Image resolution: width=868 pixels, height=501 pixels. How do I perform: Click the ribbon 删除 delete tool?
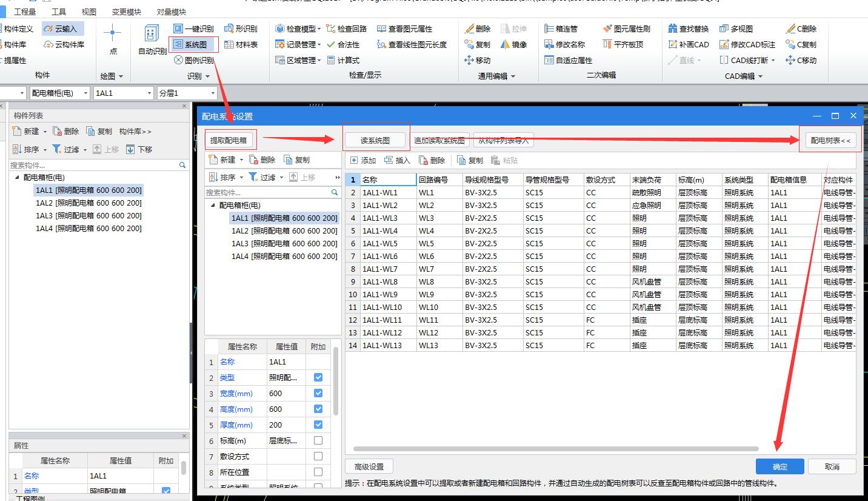coord(478,29)
